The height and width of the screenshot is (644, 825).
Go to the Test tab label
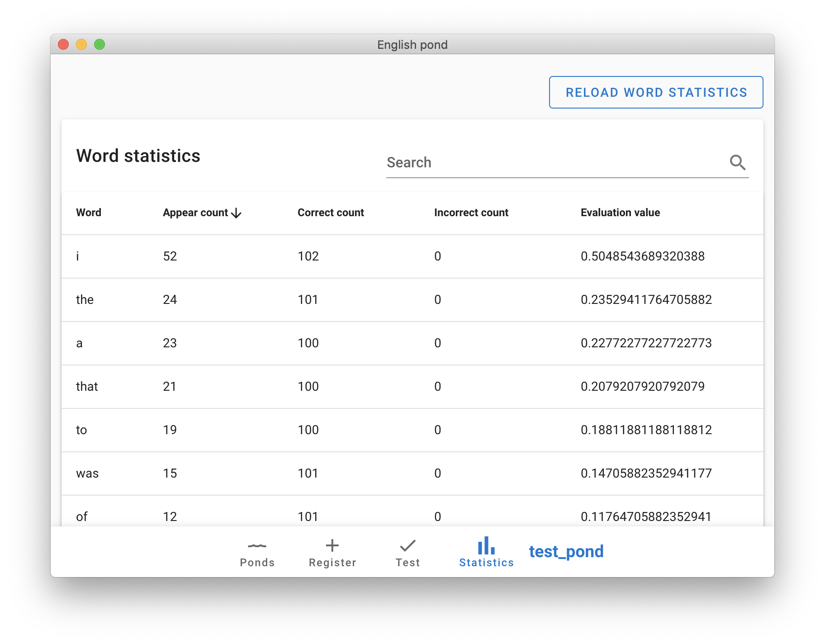408,563
